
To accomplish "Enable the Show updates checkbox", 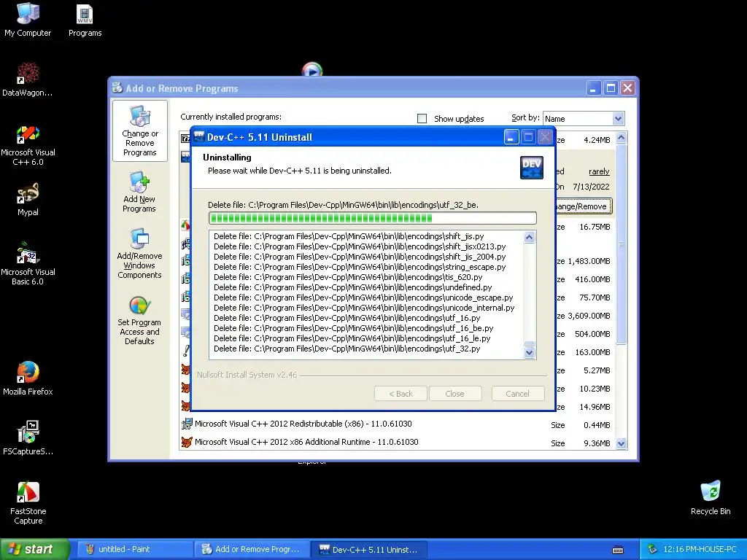I will [x=422, y=119].
